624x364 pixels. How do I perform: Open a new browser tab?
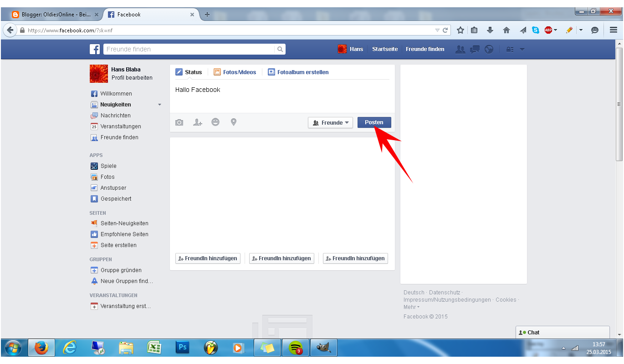[207, 15]
